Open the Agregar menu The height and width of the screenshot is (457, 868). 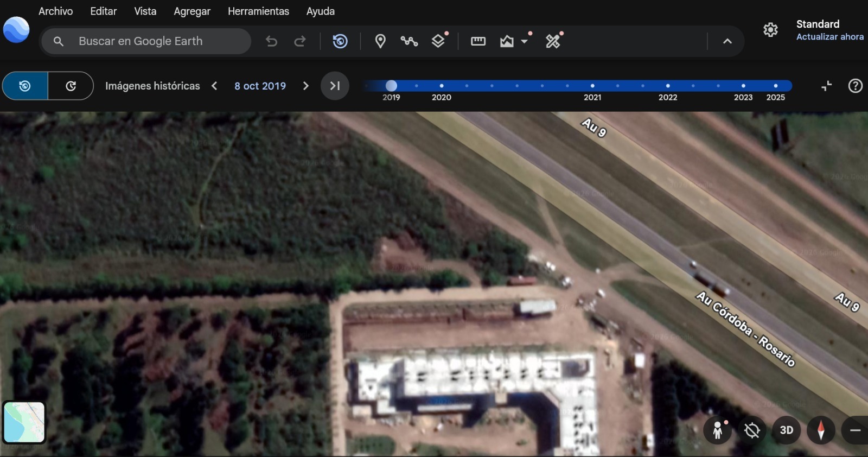(192, 11)
